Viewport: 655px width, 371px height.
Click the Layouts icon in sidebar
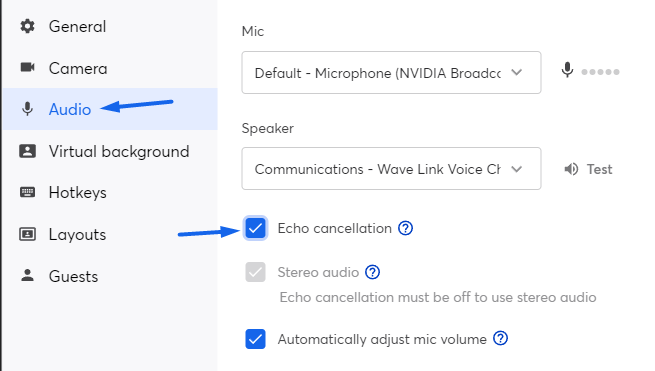[x=28, y=234]
